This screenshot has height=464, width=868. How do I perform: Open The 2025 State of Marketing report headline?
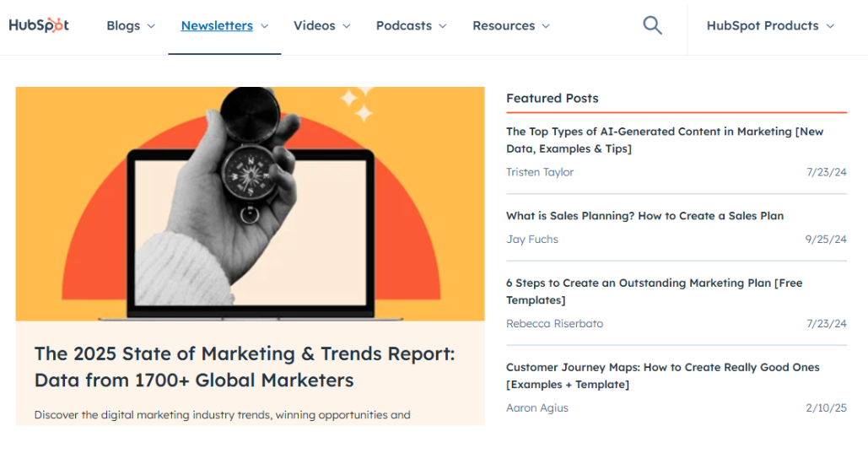(245, 367)
